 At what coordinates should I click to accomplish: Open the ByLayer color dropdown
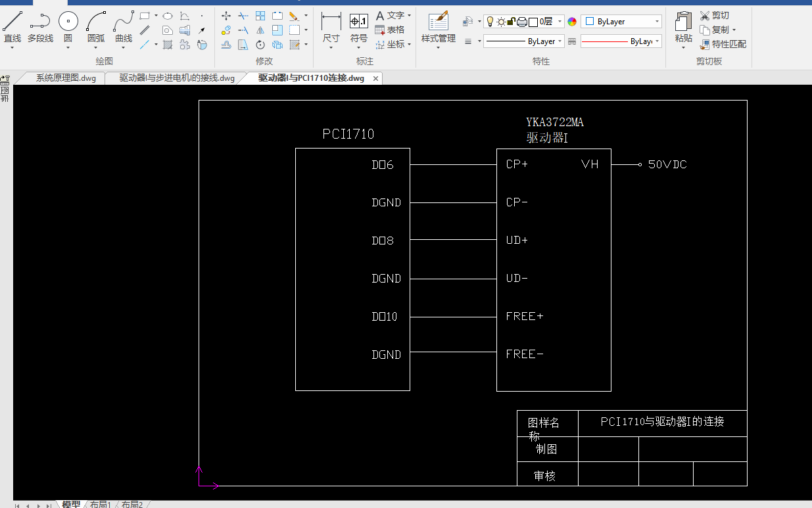pyautogui.click(x=657, y=22)
